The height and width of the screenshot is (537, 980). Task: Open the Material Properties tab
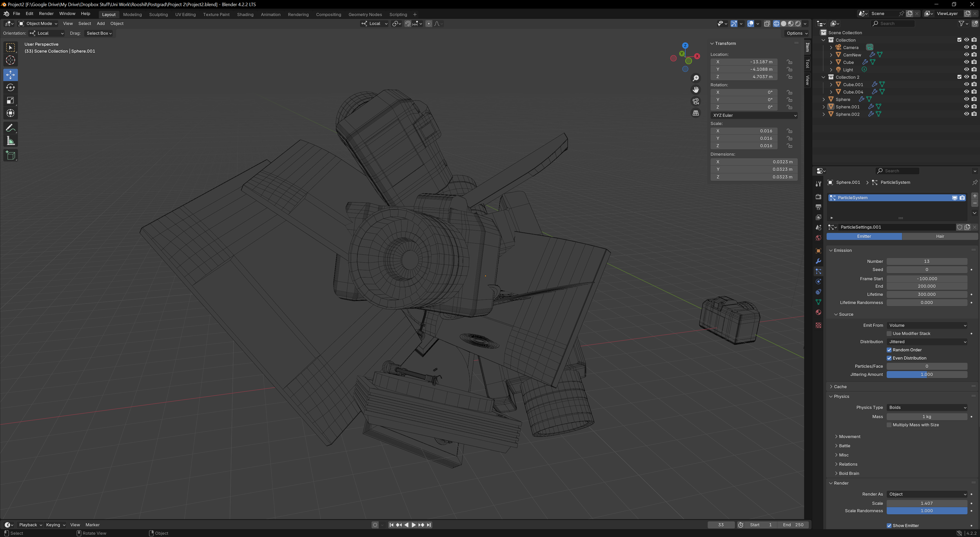point(818,312)
